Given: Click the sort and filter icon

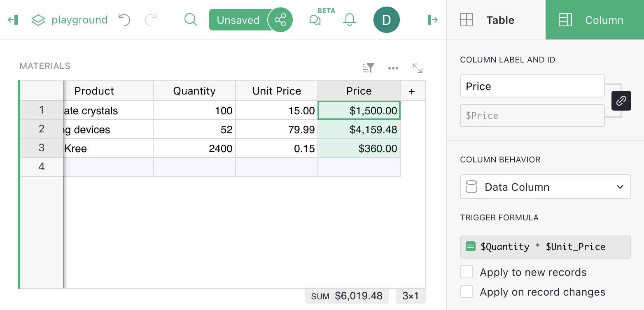Looking at the screenshot, I should [x=368, y=68].
